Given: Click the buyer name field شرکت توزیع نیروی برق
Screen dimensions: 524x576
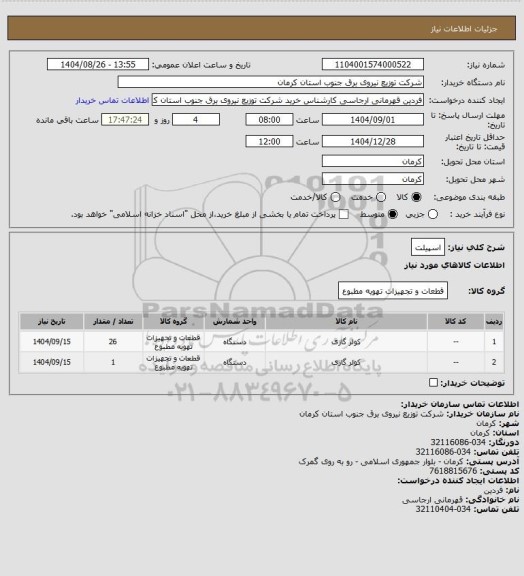Looking at the screenshot, I should coord(270,82).
